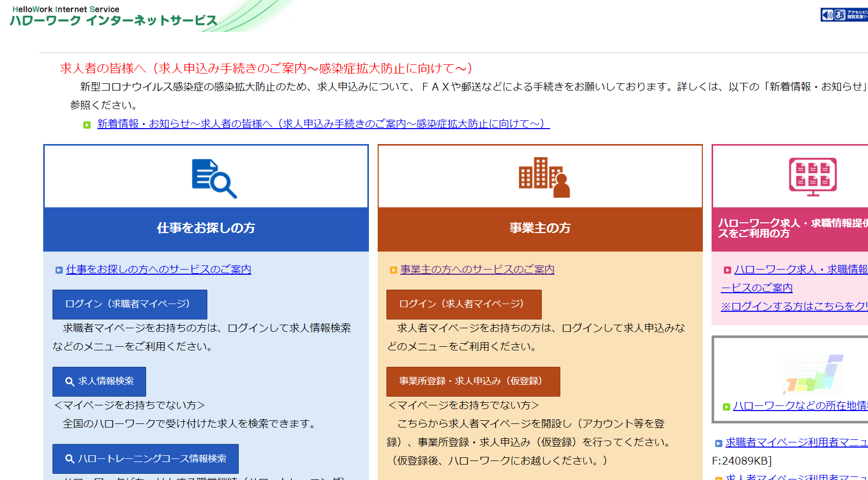This screenshot has width=868, height=480.
Task: Click the pink monitor documents icon
Action: tap(813, 177)
